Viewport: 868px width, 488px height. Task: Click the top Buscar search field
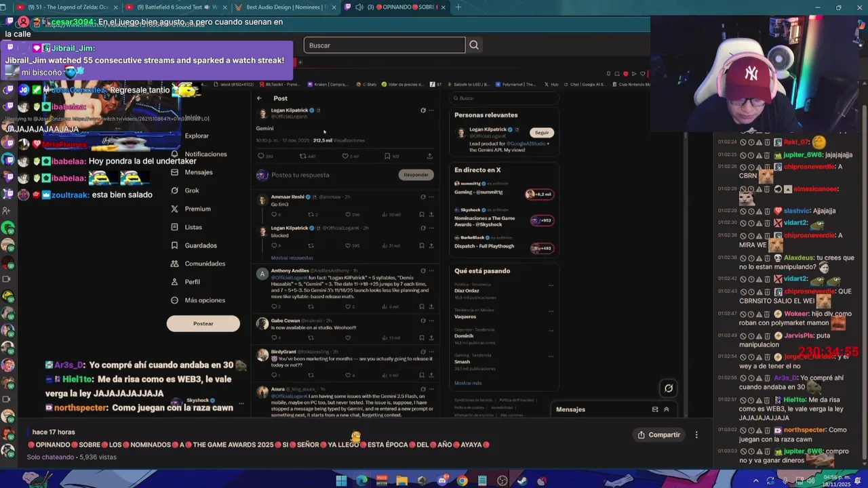pyautogui.click(x=384, y=45)
